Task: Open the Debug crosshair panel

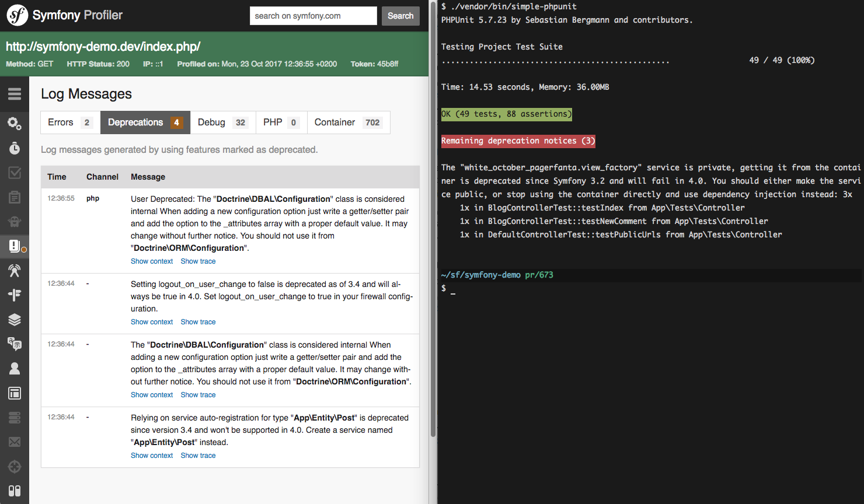Action: (15, 466)
